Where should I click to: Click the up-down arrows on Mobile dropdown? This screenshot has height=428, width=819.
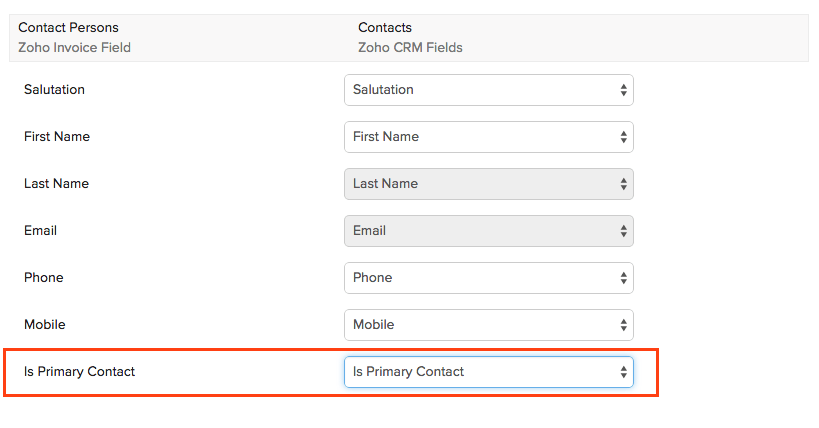pyautogui.click(x=623, y=325)
